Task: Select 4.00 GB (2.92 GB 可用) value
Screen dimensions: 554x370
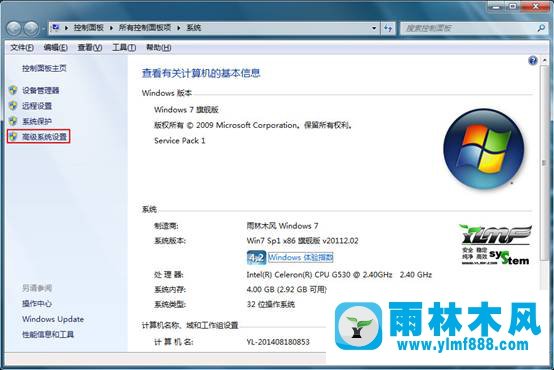Action: (x=287, y=289)
